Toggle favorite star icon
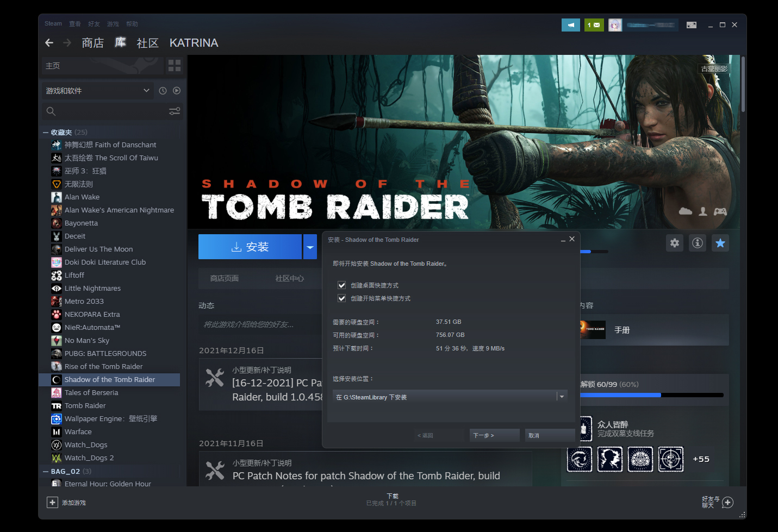Viewport: 778px width, 532px height. click(720, 243)
